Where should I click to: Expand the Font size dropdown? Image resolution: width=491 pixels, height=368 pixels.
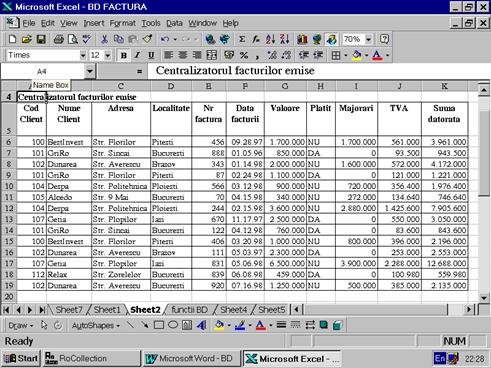(108, 55)
